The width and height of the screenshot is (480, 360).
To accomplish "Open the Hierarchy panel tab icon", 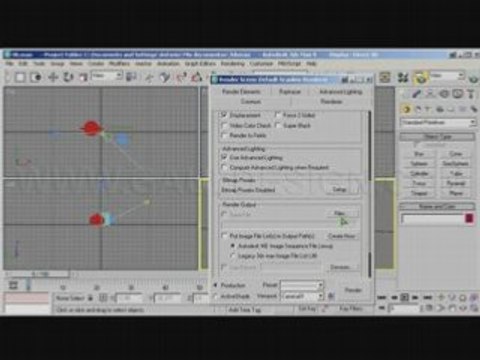I will coord(430,94).
